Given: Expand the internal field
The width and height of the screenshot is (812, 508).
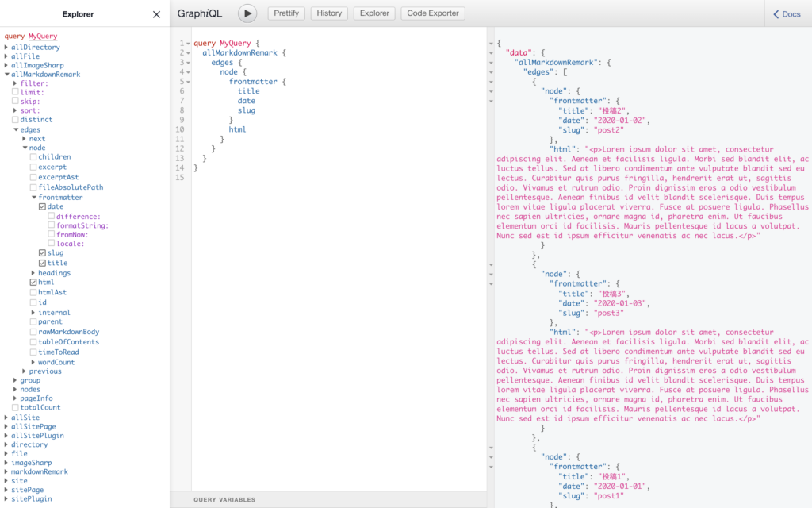Looking at the screenshot, I should (x=33, y=313).
